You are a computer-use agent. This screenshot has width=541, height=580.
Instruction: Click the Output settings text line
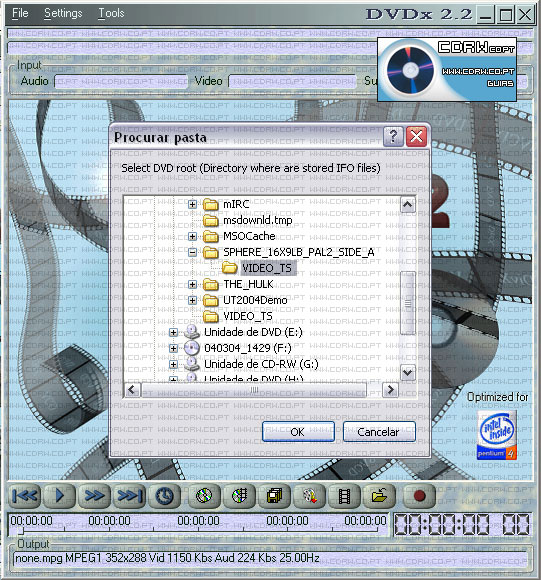click(271, 559)
